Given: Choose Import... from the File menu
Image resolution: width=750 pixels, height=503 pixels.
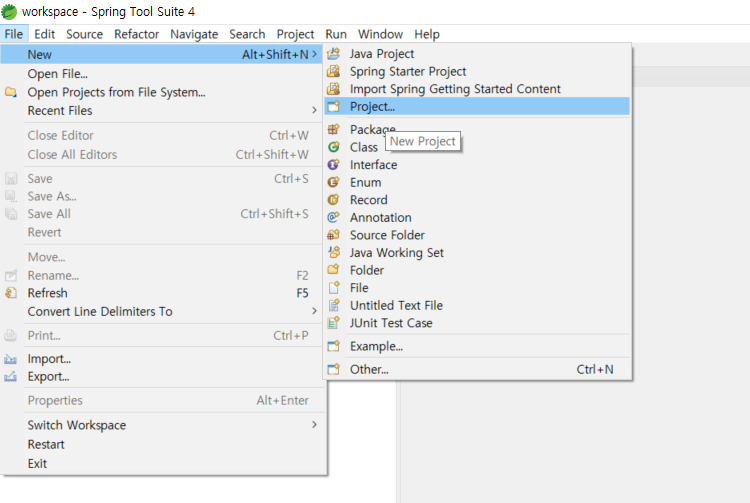Looking at the screenshot, I should [x=162, y=359].
